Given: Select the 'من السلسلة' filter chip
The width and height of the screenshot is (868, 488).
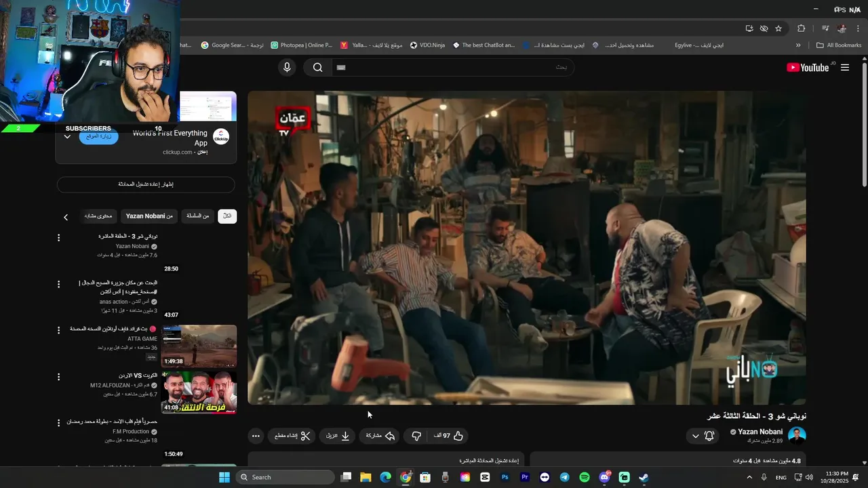Looking at the screenshot, I should coord(197,216).
